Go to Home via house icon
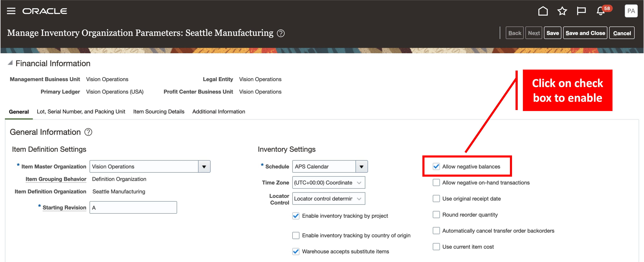The width and height of the screenshot is (644, 262). 543,11
